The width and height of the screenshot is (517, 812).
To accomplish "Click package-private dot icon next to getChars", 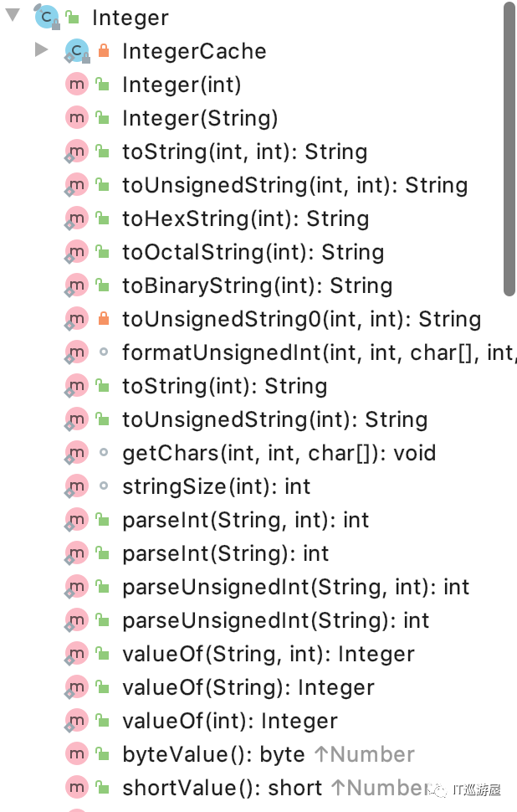I will point(104,453).
